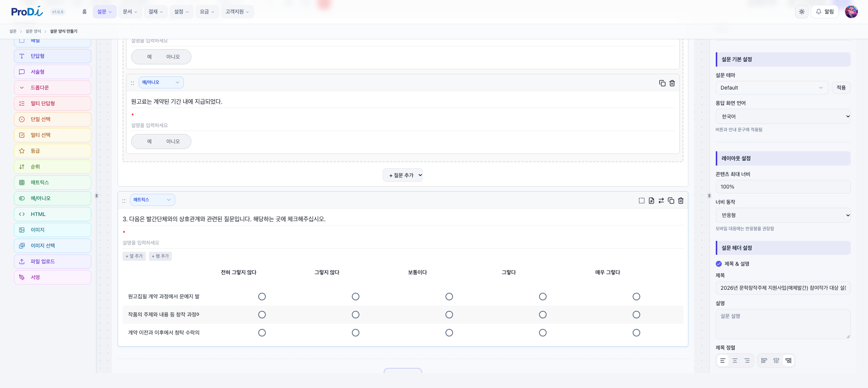The image size is (868, 388).
Task: Open the 결재 menu
Action: pos(156,12)
